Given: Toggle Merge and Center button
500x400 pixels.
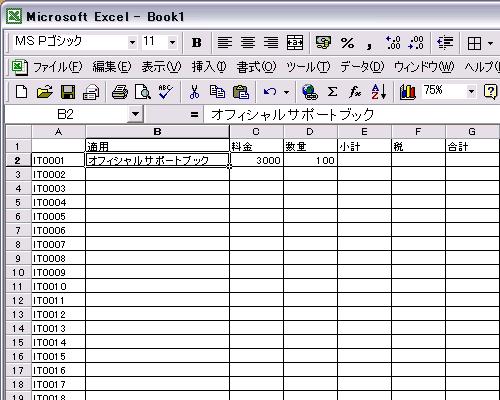Looking at the screenshot, I should click(x=295, y=43).
